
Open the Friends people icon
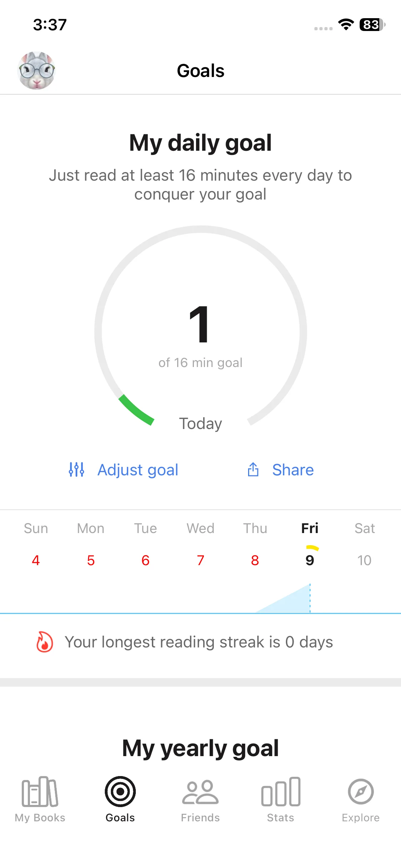coord(200,792)
